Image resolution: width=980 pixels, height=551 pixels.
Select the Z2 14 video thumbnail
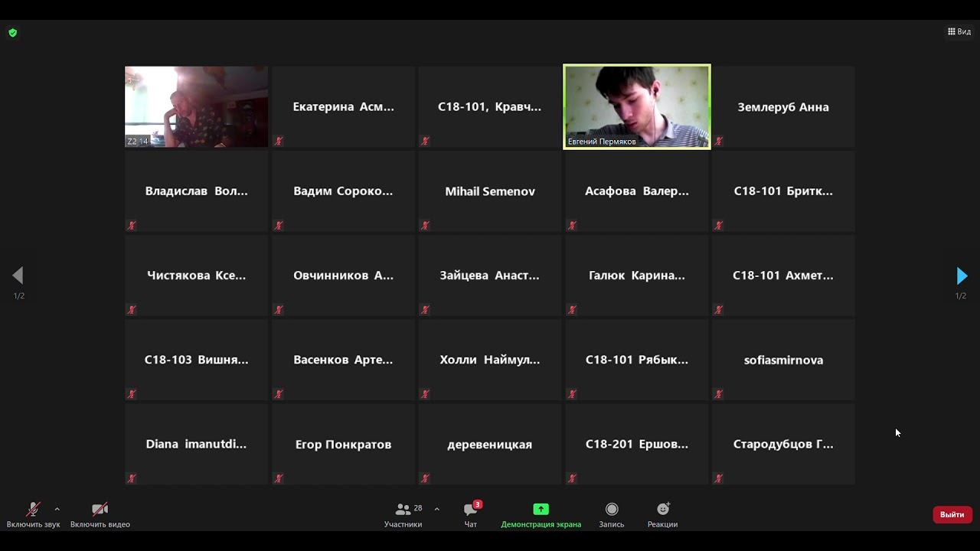(197, 106)
